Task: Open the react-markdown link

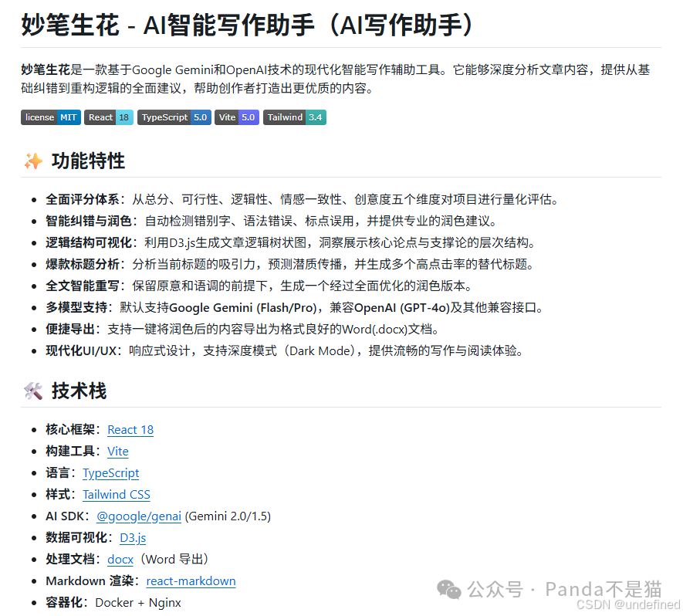Action: [x=191, y=581]
